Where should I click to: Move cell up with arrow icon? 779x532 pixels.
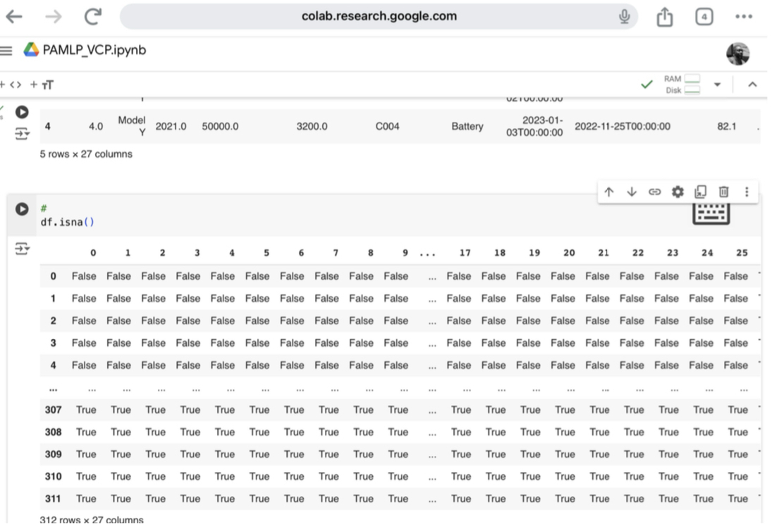(609, 192)
